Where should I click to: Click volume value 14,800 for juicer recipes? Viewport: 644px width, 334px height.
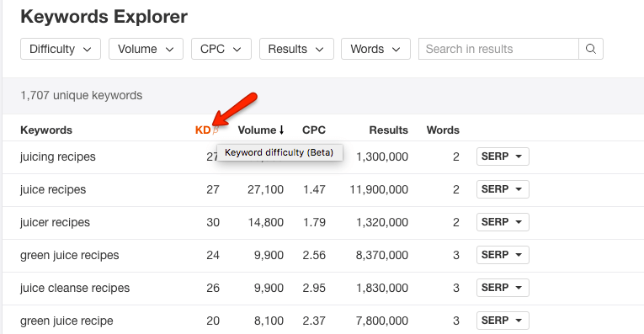point(266,222)
